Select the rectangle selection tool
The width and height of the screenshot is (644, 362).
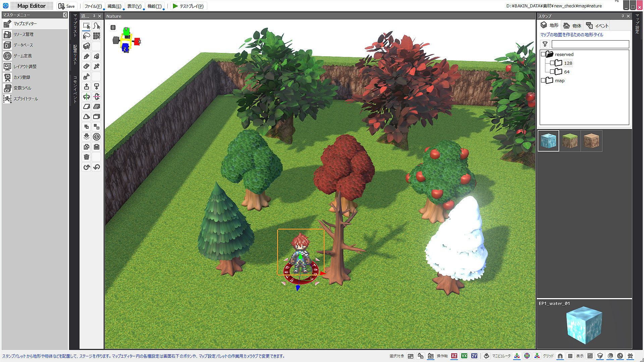click(86, 26)
